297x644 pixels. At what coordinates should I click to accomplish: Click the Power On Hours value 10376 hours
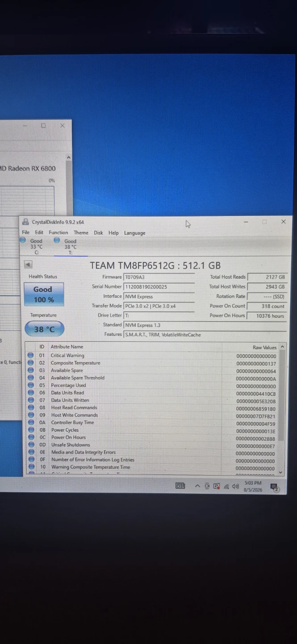point(267,316)
